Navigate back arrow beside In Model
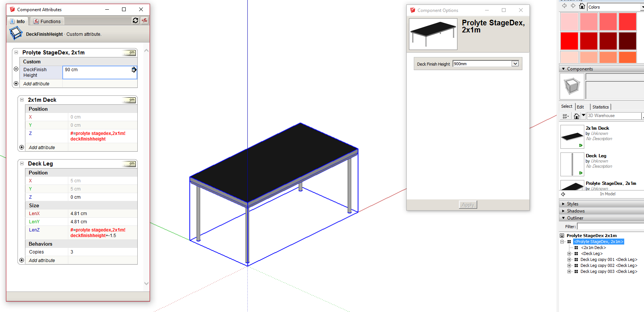This screenshot has height=312, width=644. click(563, 194)
